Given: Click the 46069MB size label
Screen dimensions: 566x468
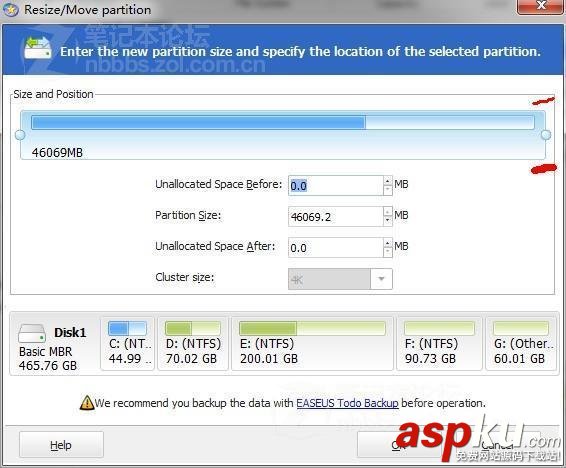Looking at the screenshot, I should click(x=57, y=153).
